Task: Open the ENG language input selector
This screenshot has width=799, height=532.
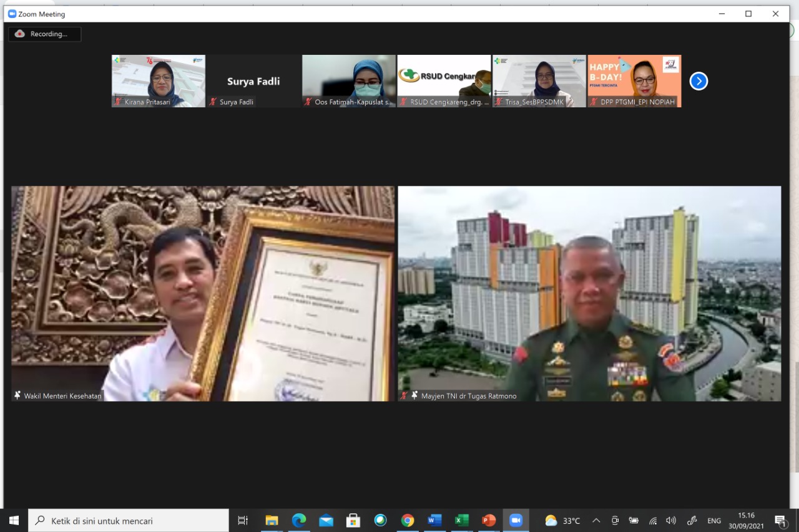Action: [x=713, y=520]
